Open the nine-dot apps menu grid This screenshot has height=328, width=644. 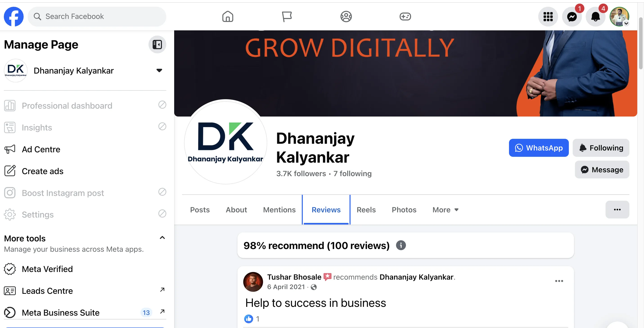point(548,17)
